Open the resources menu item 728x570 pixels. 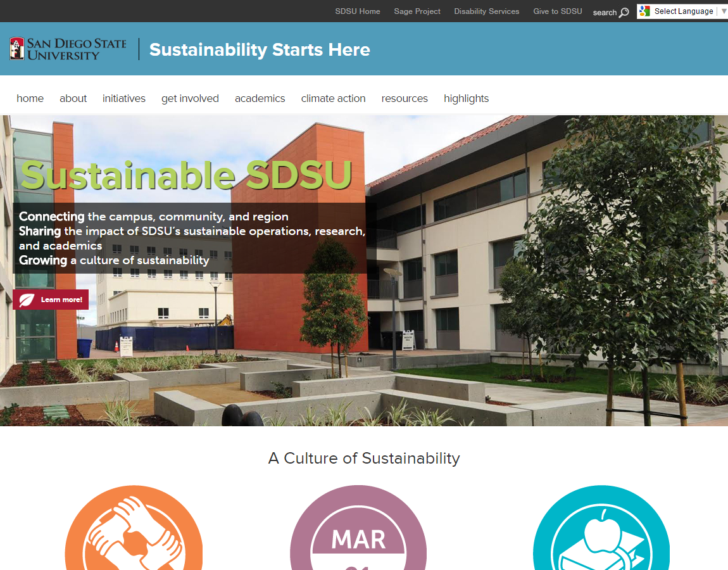[x=405, y=99]
